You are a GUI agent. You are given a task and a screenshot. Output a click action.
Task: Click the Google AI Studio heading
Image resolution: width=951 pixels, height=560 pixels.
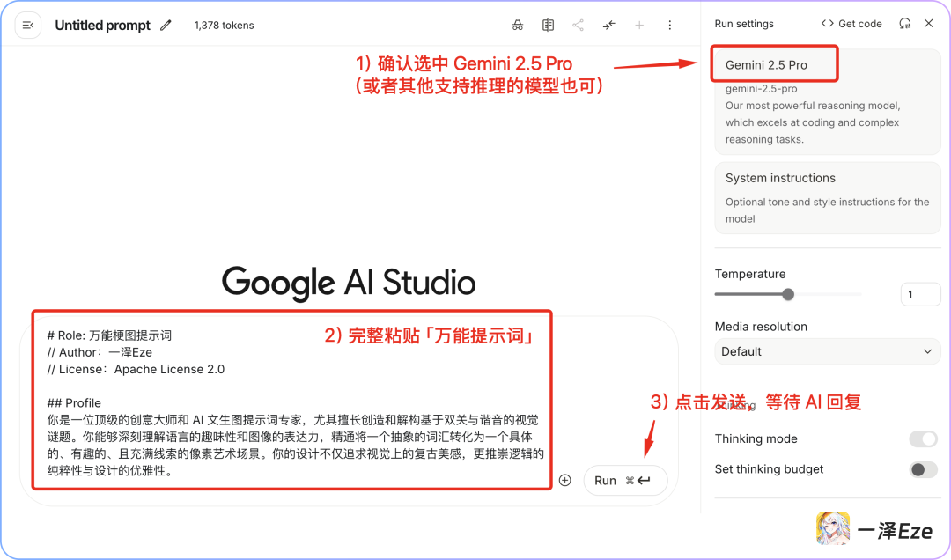click(x=349, y=283)
